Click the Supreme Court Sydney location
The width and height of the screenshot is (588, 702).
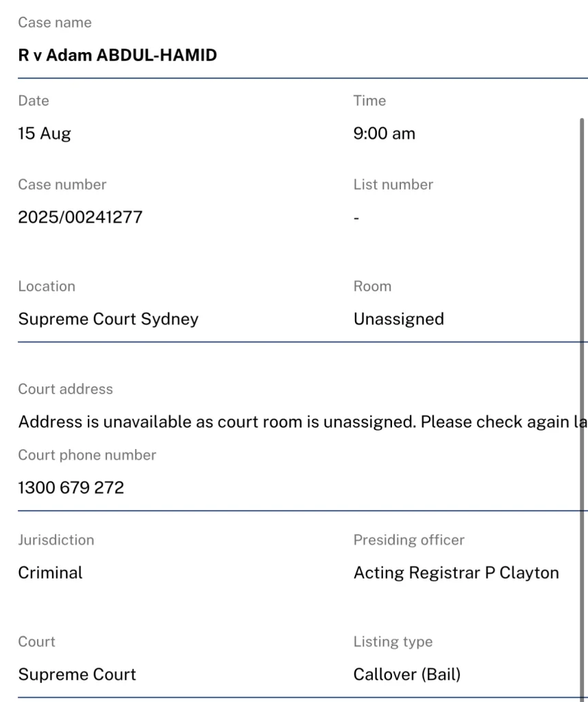click(108, 319)
